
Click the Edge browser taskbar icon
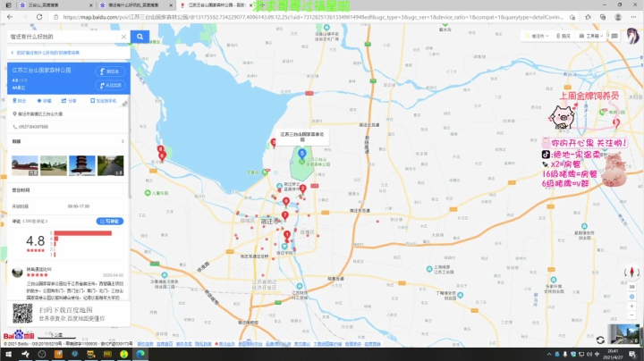pos(140,354)
